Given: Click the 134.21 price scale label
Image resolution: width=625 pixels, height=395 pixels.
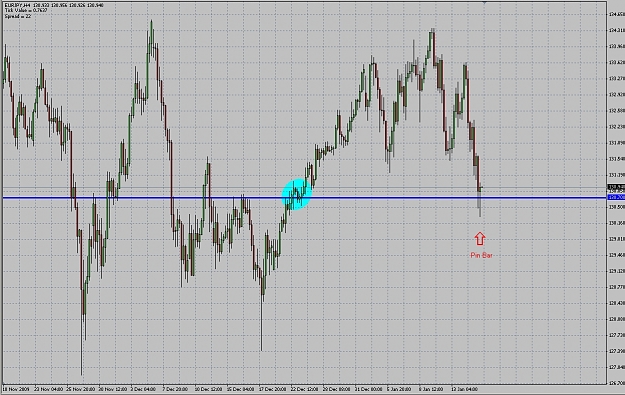Looking at the screenshot, I should pyautogui.click(x=617, y=30).
